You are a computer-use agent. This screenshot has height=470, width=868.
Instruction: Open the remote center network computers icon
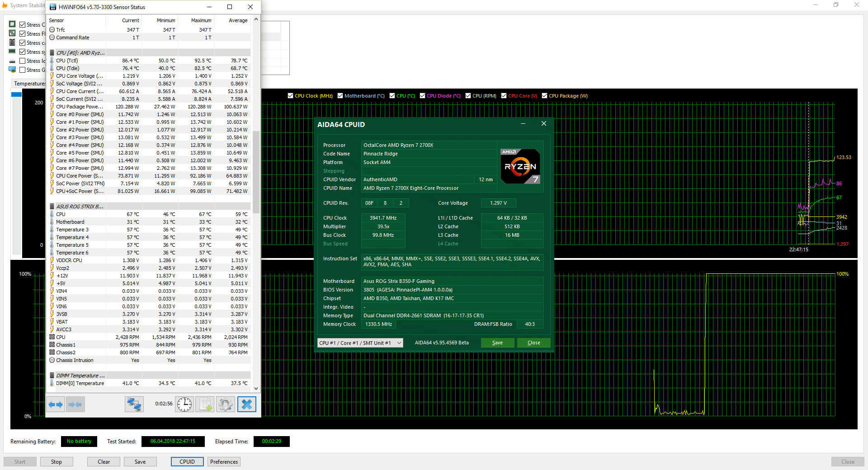[x=134, y=404]
